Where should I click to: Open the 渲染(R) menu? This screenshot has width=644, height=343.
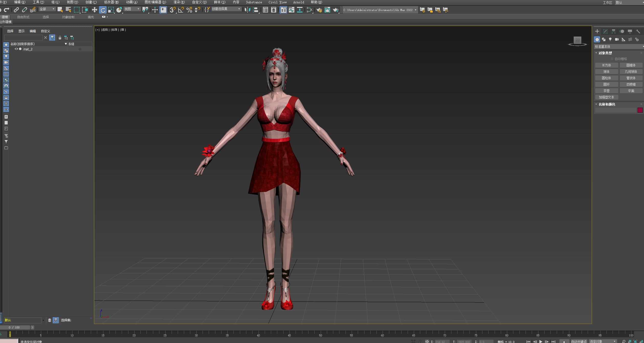click(x=179, y=2)
